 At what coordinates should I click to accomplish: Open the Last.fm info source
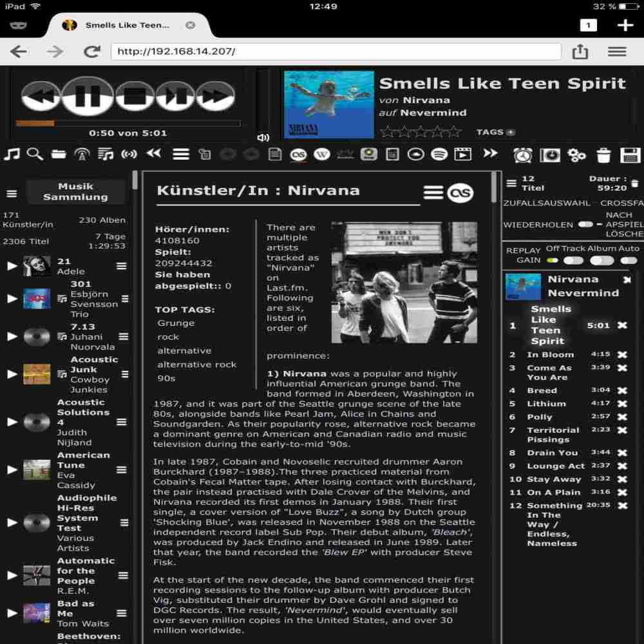[x=298, y=155]
